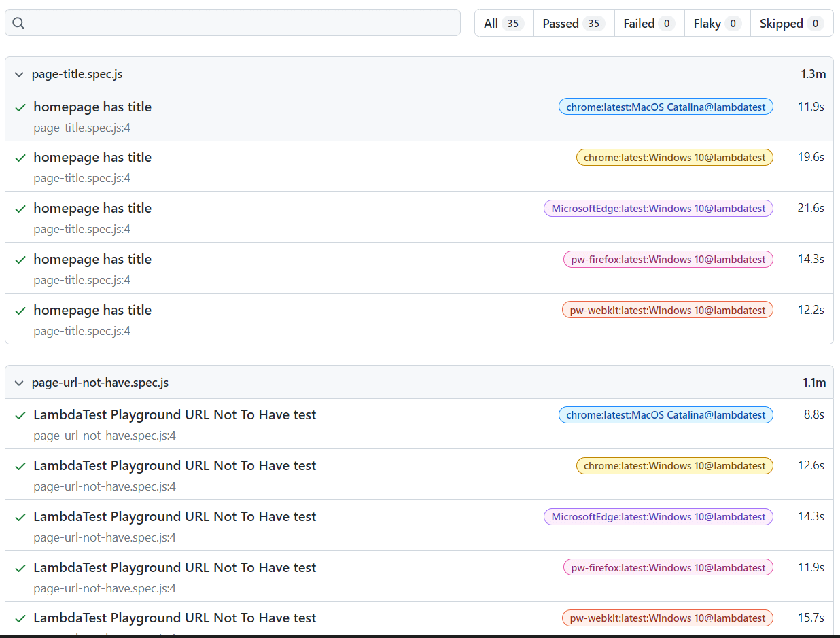Click the chevron beside page-title.spec.js
The image size is (840, 638).
click(x=19, y=73)
